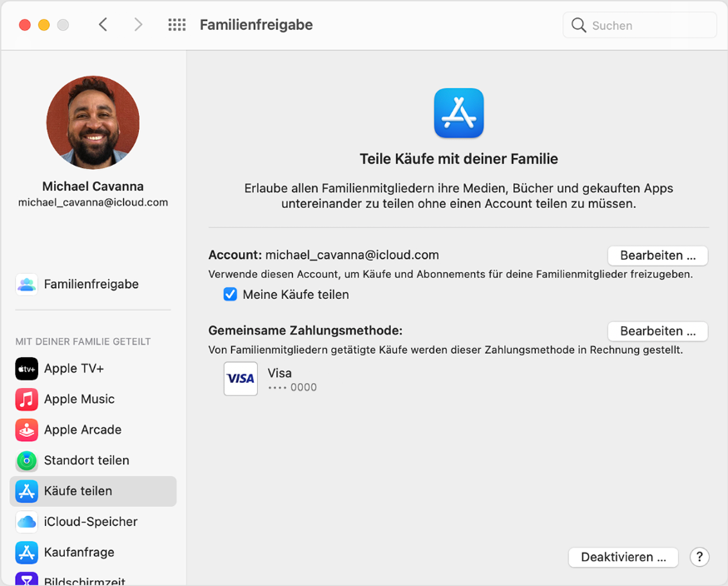Click the michael_cavanna@icloud.com email under profile
The height and width of the screenshot is (586, 728).
point(93,202)
